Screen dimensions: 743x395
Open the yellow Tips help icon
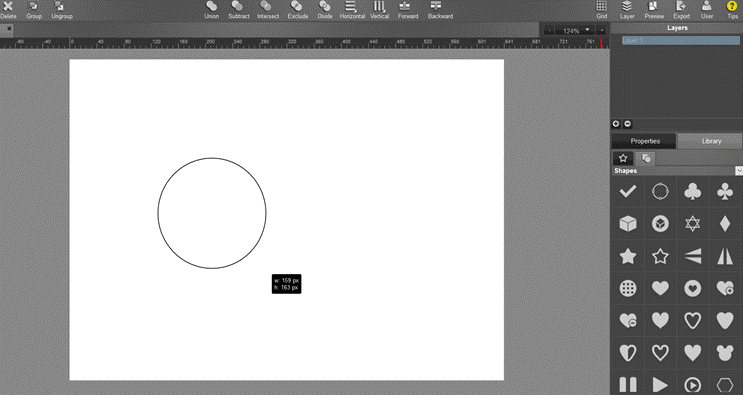click(x=732, y=10)
